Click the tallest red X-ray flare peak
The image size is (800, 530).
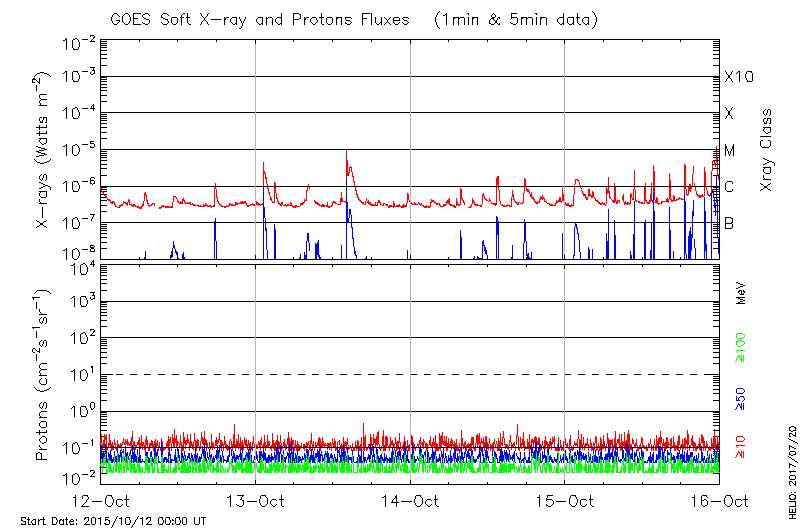[347, 152]
